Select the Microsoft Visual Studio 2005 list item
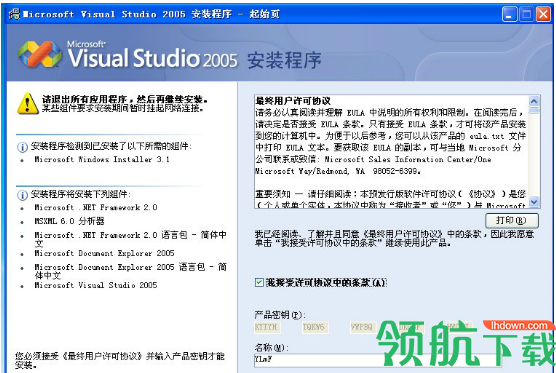The height and width of the screenshot is (373, 556). click(96, 285)
